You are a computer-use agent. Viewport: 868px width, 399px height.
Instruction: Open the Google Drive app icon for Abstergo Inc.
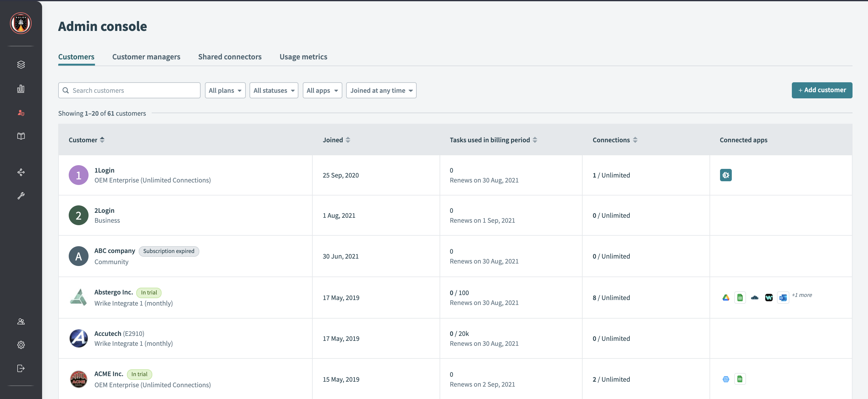pyautogui.click(x=726, y=297)
